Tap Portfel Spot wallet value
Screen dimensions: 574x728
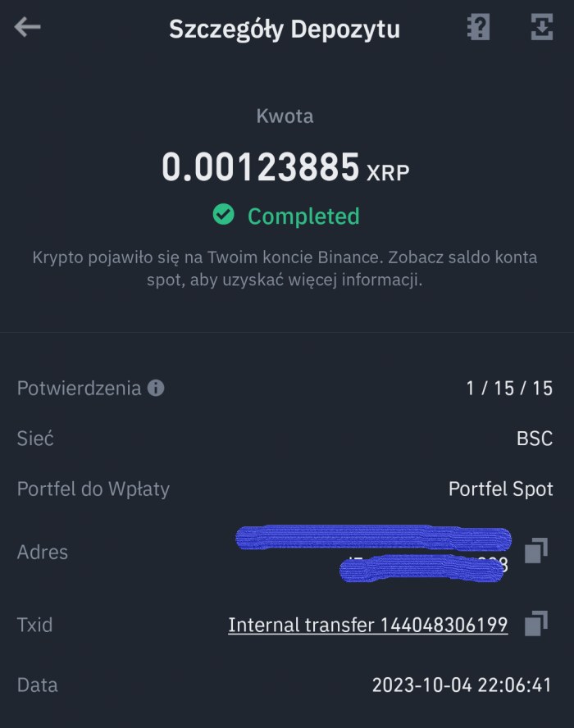(x=500, y=489)
